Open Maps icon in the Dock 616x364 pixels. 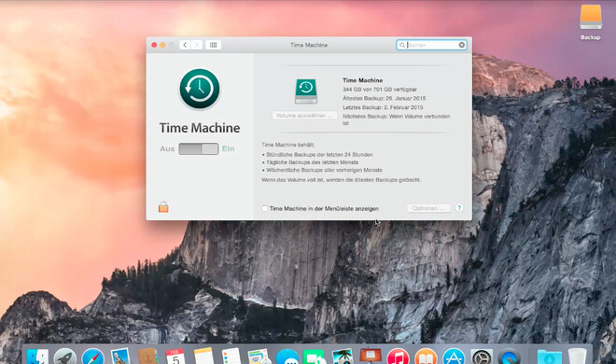coord(259,357)
